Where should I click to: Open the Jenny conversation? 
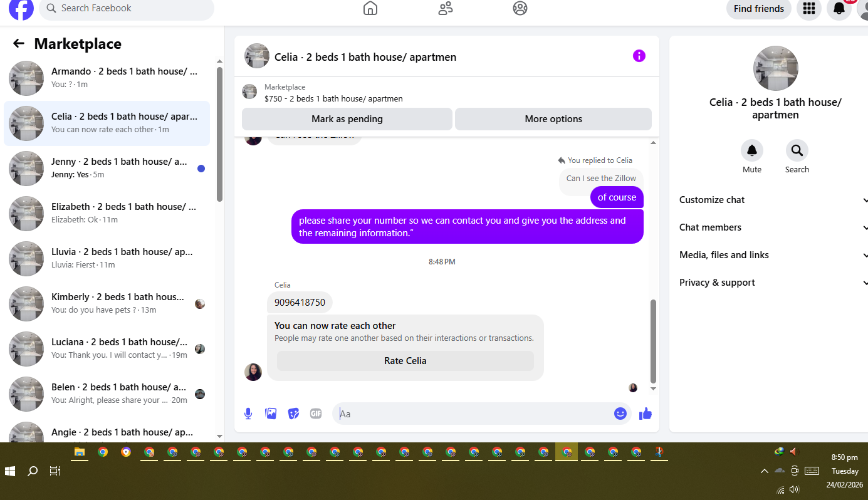pos(107,168)
